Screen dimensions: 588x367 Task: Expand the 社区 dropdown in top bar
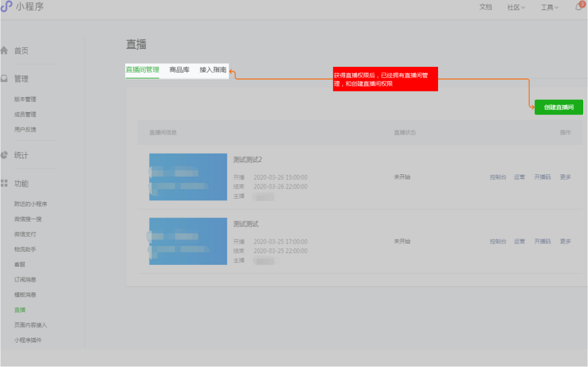coord(514,8)
